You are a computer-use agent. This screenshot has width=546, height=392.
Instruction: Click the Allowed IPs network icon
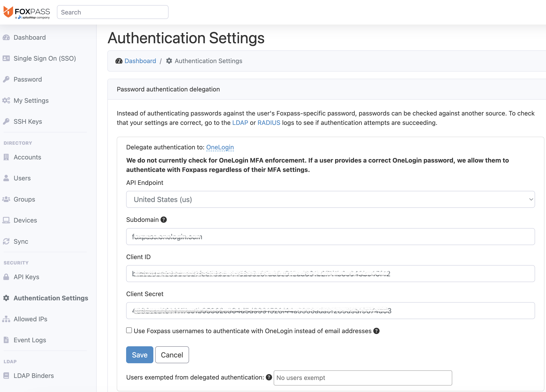[6, 319]
